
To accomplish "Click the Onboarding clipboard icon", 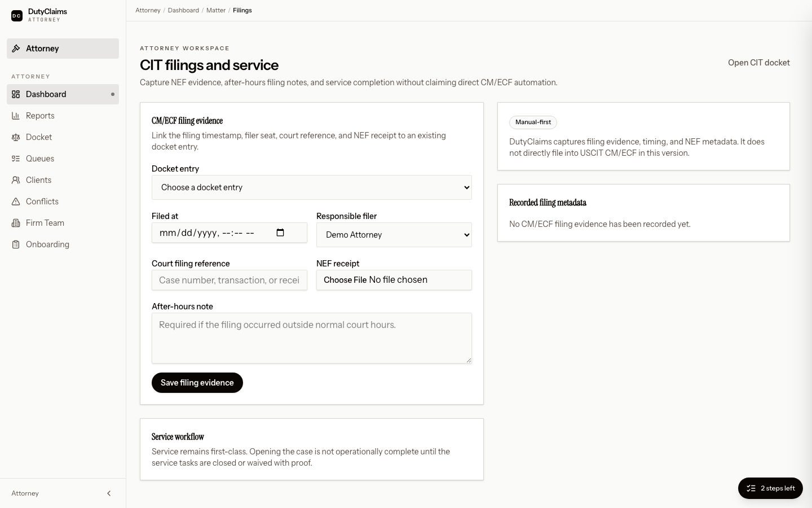I will (16, 244).
